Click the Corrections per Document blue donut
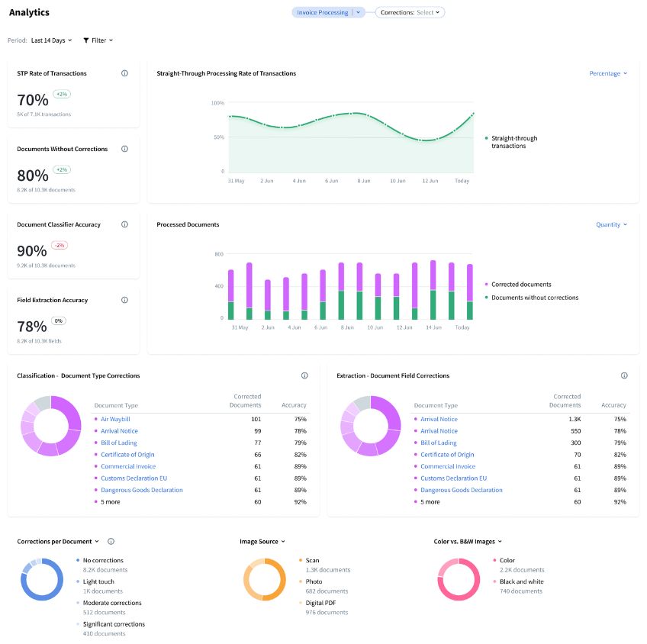 pyautogui.click(x=42, y=579)
